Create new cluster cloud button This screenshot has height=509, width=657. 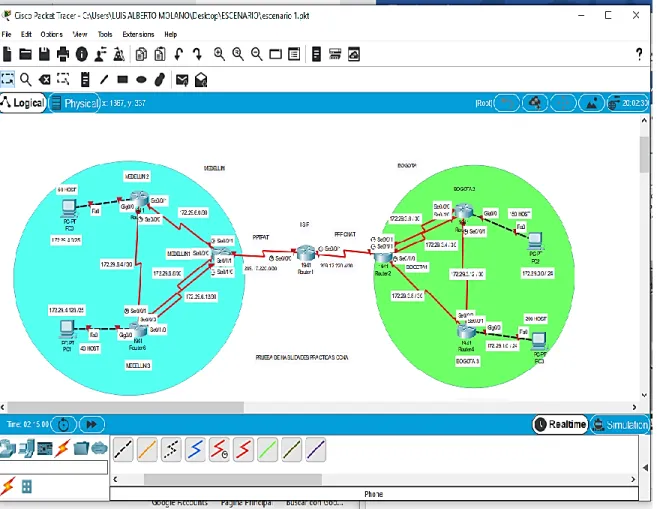click(x=535, y=103)
